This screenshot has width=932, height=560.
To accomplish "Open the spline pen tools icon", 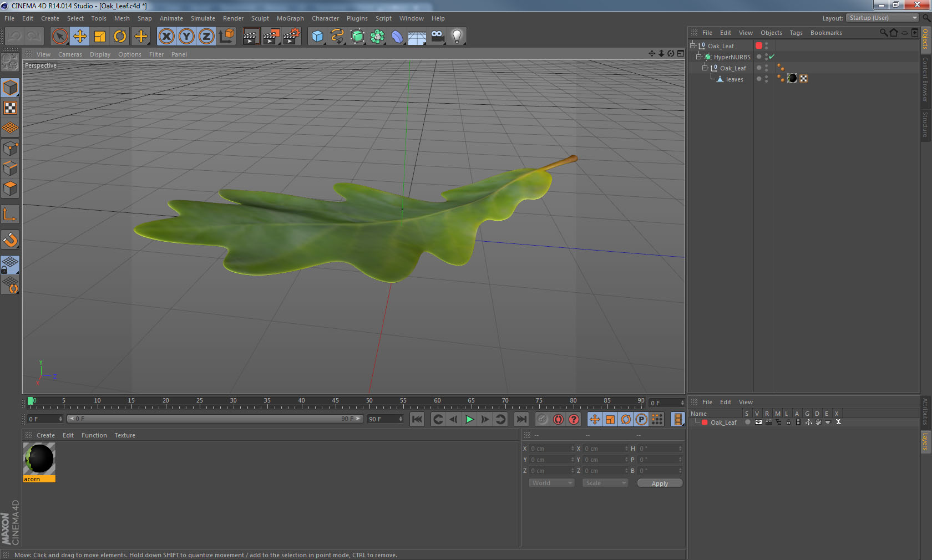I will [x=337, y=37].
